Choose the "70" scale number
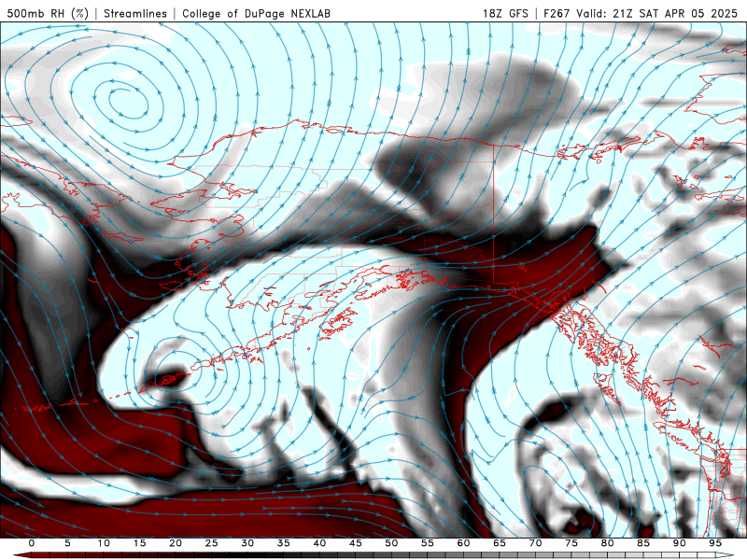 point(535,543)
